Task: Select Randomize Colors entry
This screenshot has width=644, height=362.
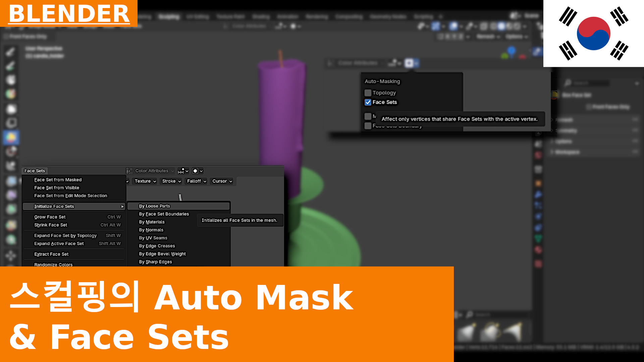Action: pyautogui.click(x=74, y=264)
